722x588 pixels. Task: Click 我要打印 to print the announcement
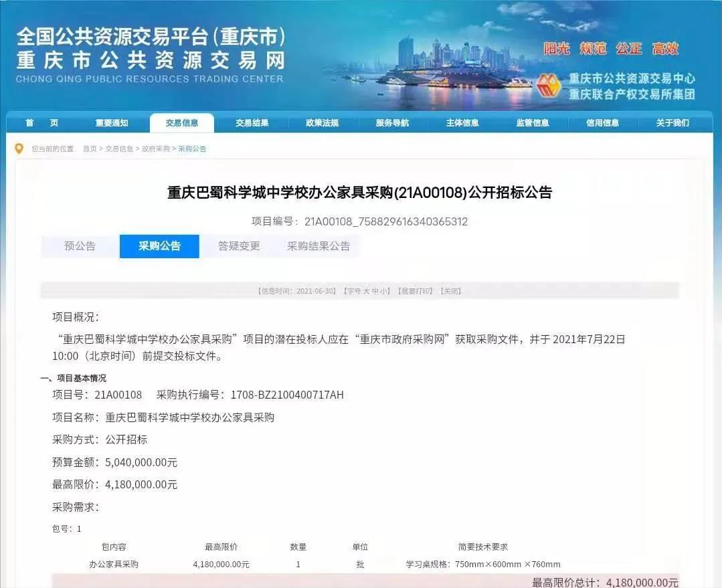(x=416, y=291)
